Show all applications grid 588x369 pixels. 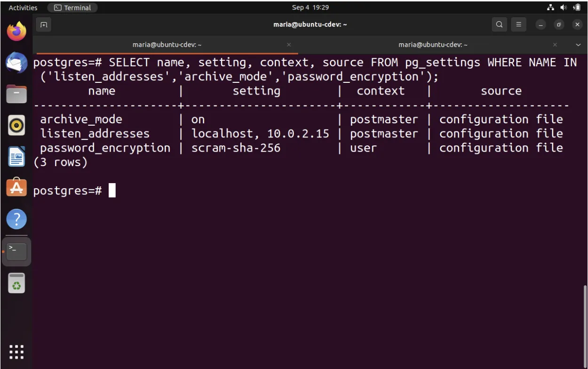tap(16, 352)
